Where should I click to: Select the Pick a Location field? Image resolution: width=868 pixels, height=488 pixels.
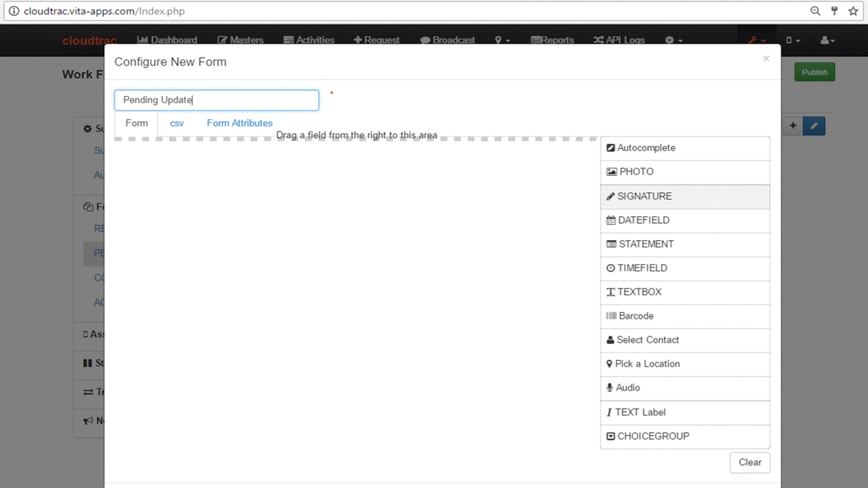[x=685, y=364]
